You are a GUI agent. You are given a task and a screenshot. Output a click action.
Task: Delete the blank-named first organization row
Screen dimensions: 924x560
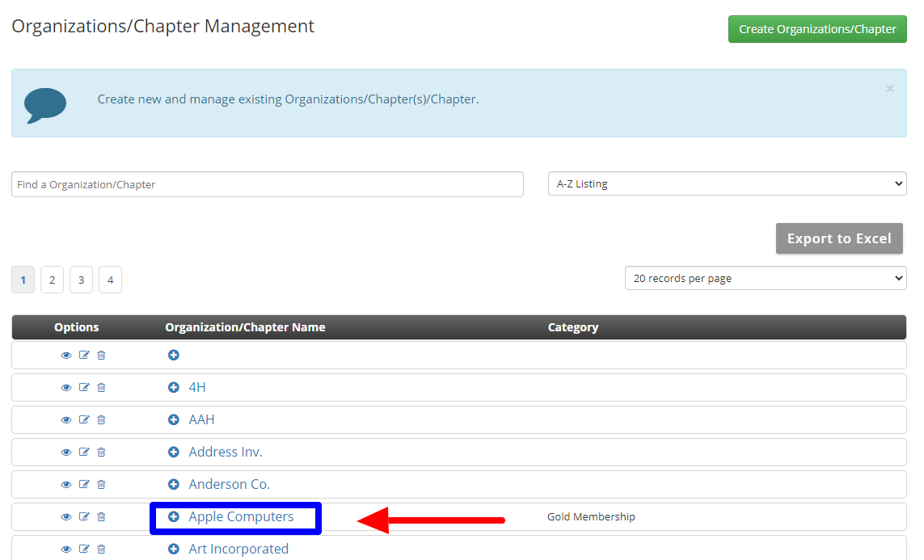click(x=101, y=355)
